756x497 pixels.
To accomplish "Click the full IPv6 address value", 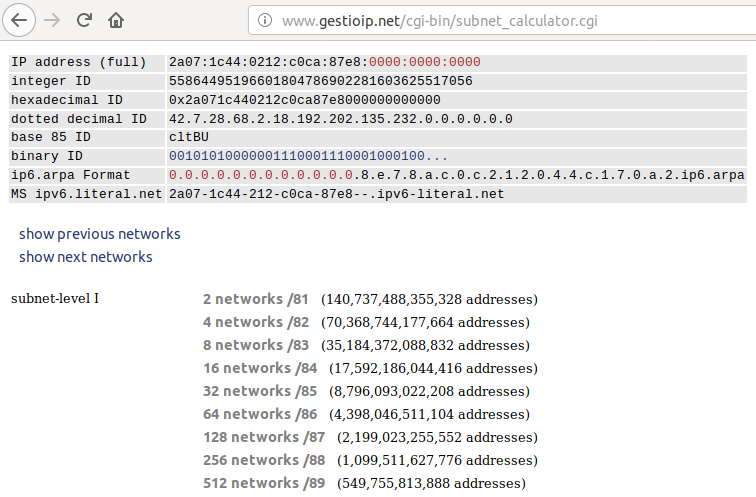I will click(325, 62).
